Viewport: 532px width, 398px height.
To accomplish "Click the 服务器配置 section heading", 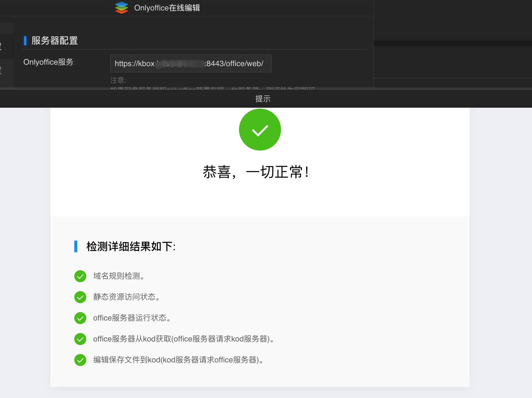I will pos(55,40).
